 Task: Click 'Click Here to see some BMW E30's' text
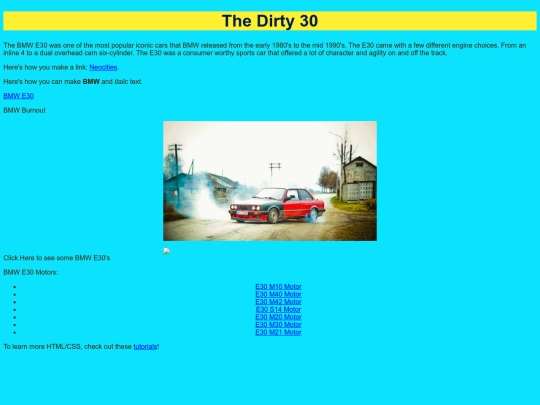(57, 258)
